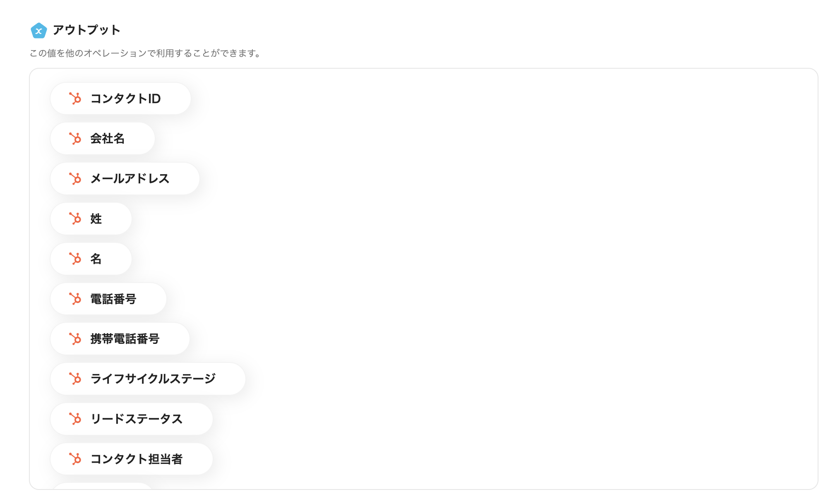Select the コンタクトID output value

[x=120, y=98]
